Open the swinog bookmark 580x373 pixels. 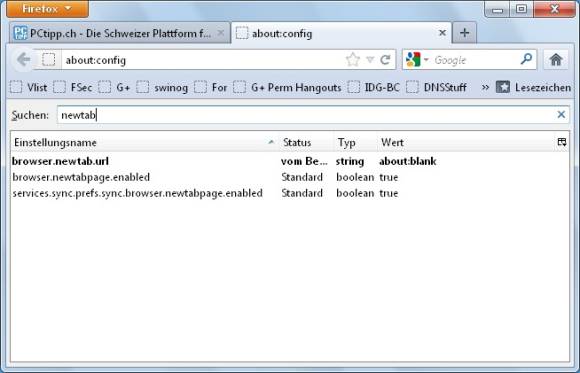tap(162, 88)
